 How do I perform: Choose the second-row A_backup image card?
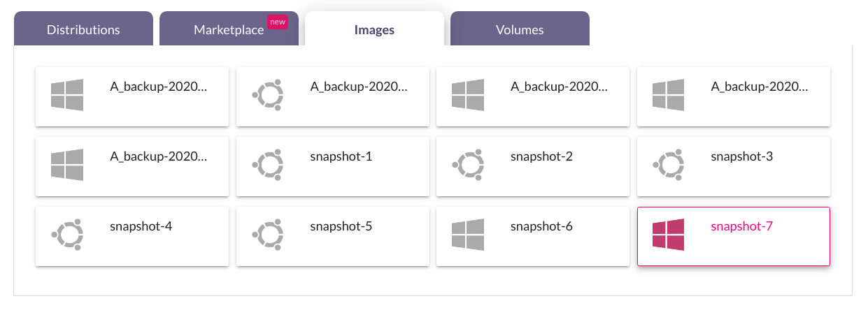[132, 166]
